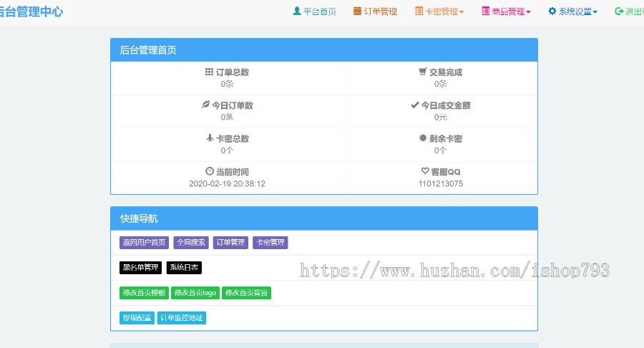644x348 pixels.
Task: Click the gear icon for 系统设置
Action: tap(552, 11)
